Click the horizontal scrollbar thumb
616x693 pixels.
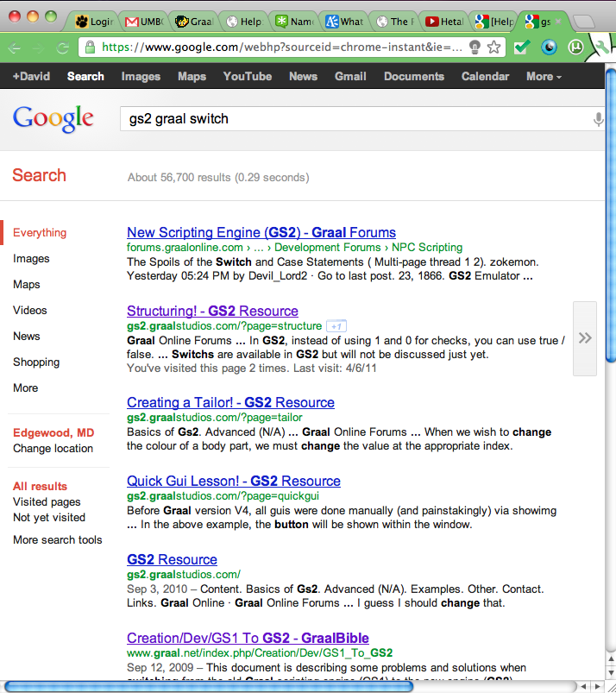(209, 686)
